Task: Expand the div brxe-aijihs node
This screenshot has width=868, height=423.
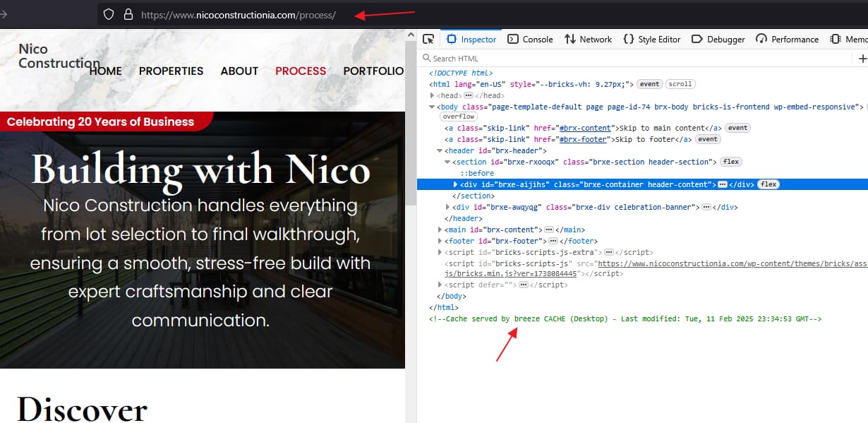Action: click(x=455, y=184)
